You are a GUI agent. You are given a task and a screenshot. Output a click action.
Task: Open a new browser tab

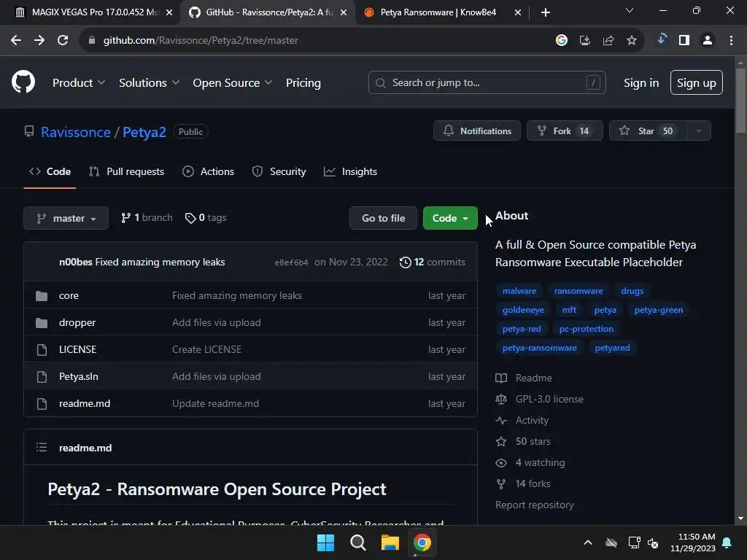(x=546, y=13)
